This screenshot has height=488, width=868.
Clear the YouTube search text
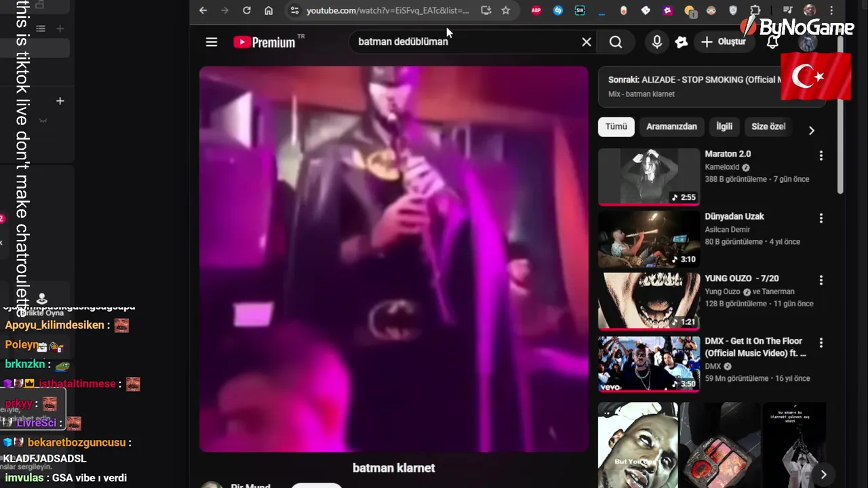(587, 42)
